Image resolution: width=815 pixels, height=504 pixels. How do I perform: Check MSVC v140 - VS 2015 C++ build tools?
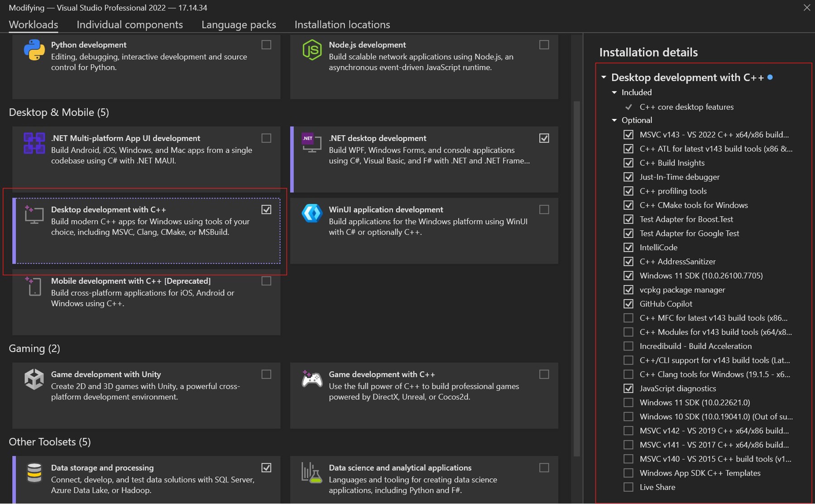point(628,459)
